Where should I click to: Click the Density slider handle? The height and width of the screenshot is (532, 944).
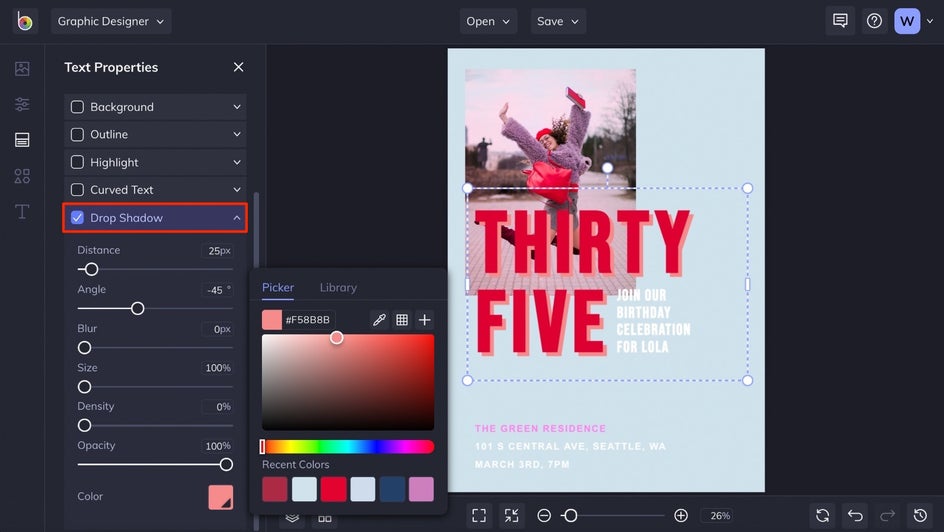84,425
